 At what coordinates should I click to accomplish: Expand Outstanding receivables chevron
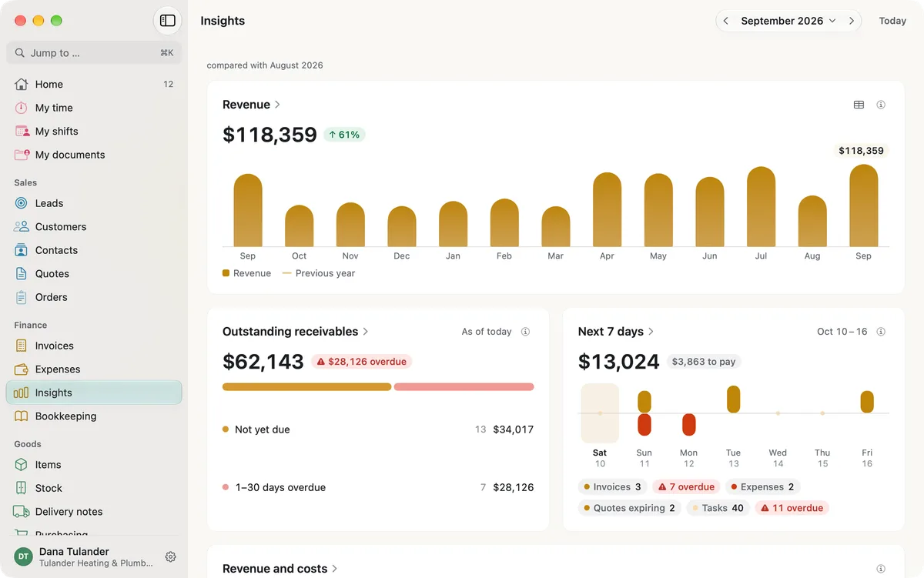tap(366, 332)
